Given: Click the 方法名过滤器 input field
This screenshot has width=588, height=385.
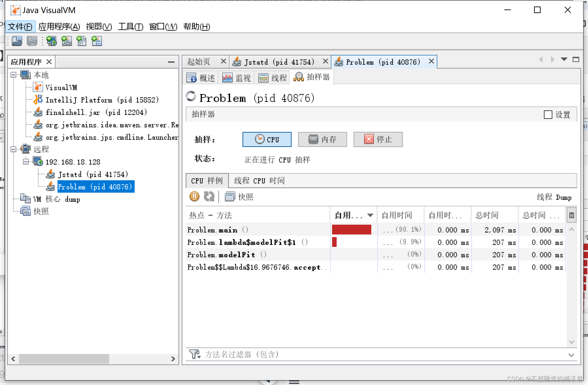Looking at the screenshot, I should (384, 354).
